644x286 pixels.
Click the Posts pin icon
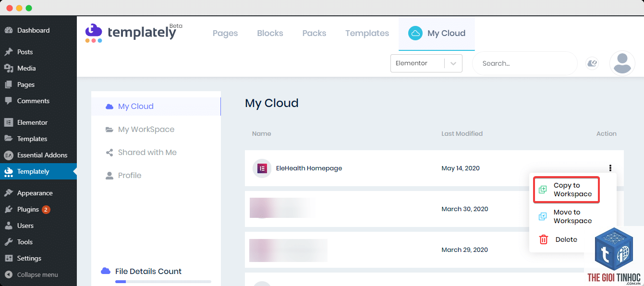(9, 52)
